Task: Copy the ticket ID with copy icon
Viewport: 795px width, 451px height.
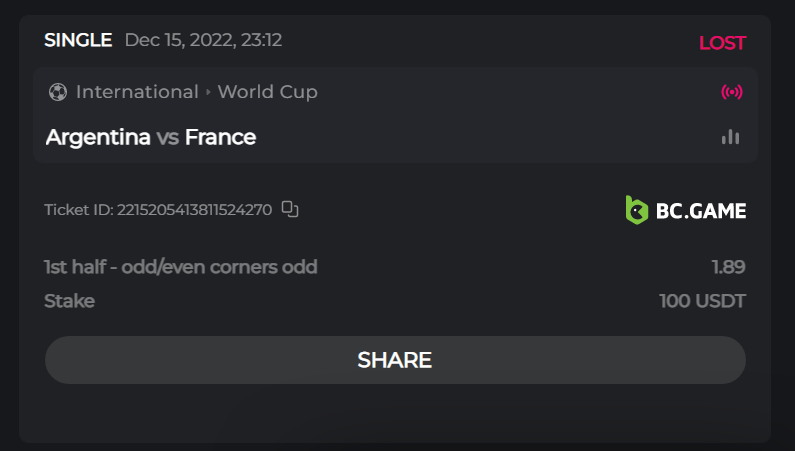Action: pos(290,209)
